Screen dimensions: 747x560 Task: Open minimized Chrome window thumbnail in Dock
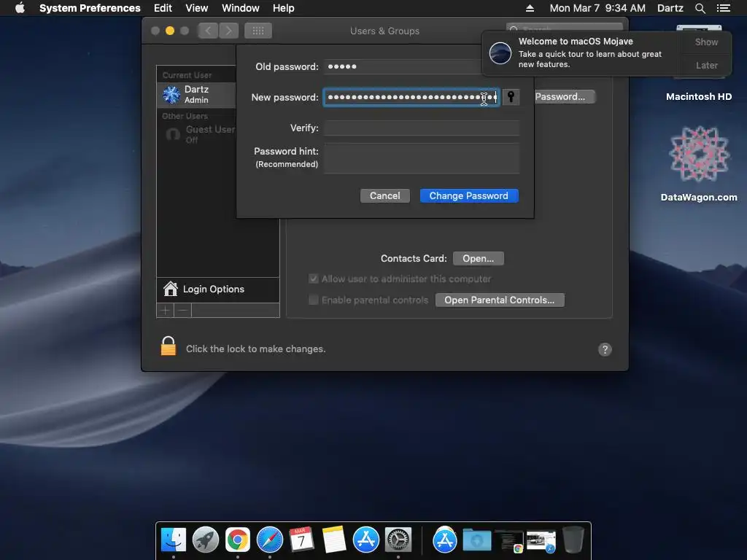pos(509,541)
